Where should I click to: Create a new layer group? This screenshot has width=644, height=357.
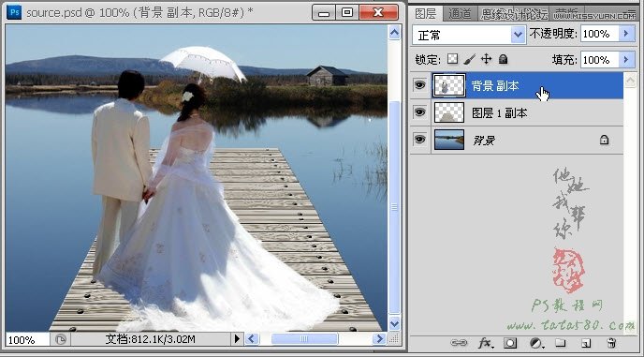click(x=561, y=343)
